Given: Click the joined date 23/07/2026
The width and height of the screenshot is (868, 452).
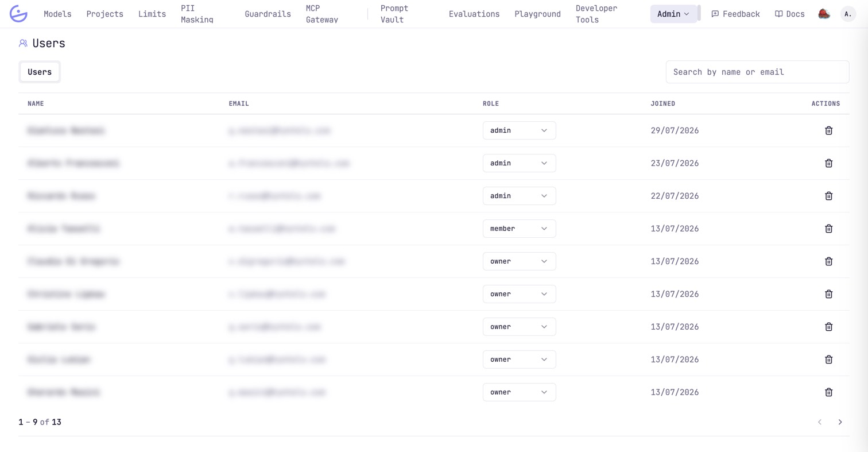Looking at the screenshot, I should pyautogui.click(x=675, y=163).
